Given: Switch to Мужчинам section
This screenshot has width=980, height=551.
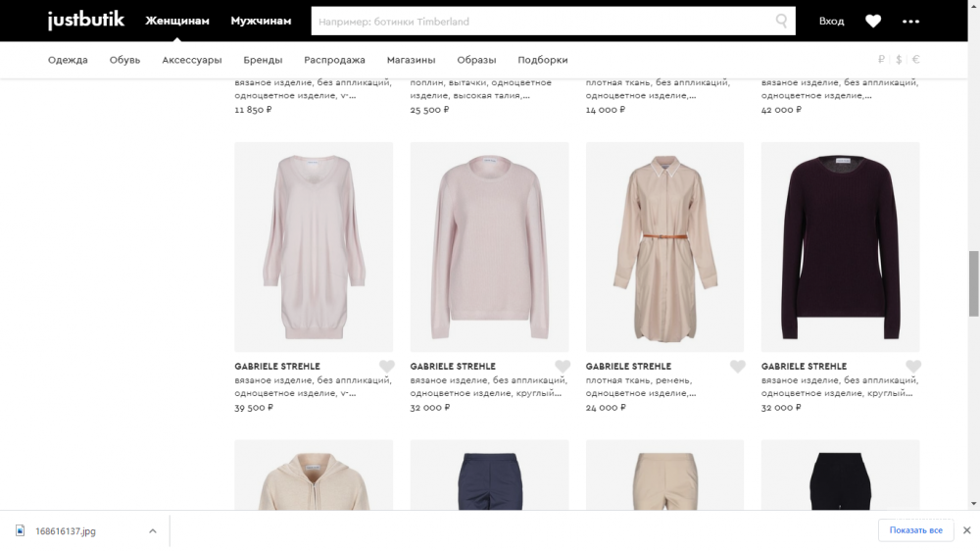Looking at the screenshot, I should [x=261, y=21].
